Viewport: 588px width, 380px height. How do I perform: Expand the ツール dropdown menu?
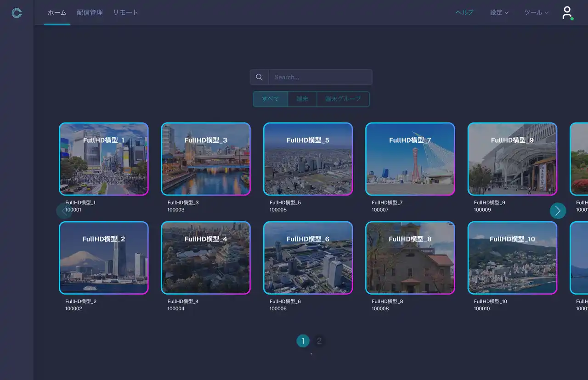click(536, 12)
